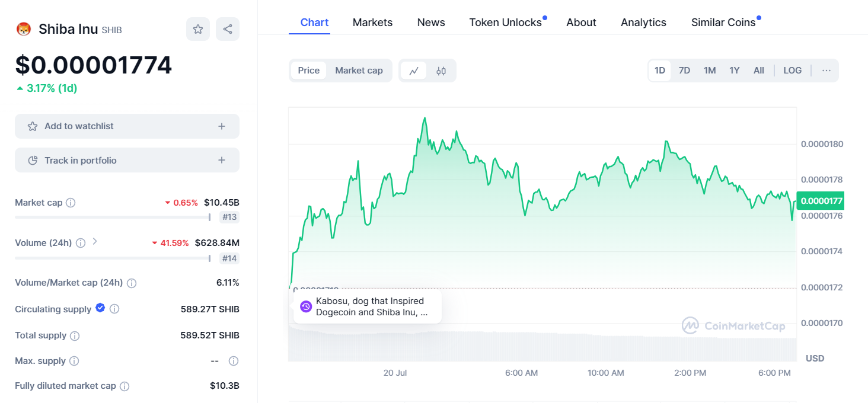This screenshot has width=868, height=403.
Task: Select the 1Y time range
Action: tap(735, 71)
